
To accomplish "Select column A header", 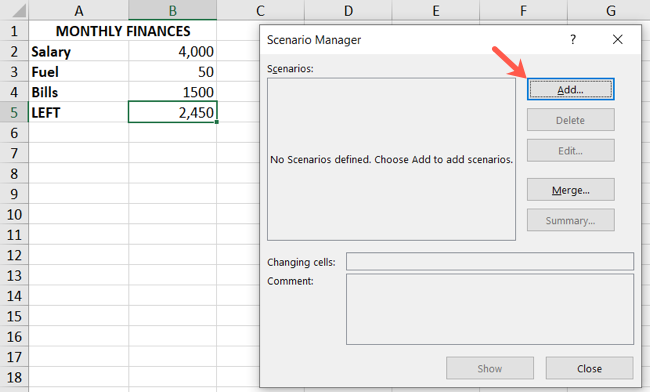I will point(78,10).
